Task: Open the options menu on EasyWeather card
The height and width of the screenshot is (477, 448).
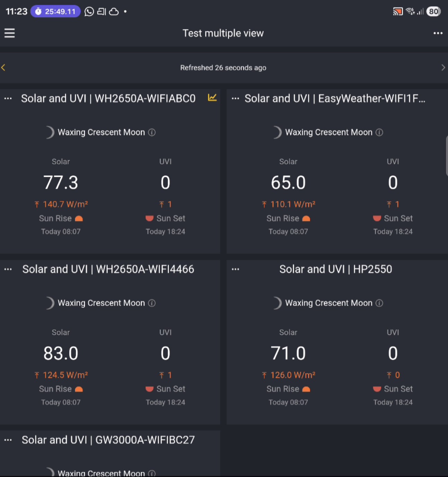Action: (235, 98)
